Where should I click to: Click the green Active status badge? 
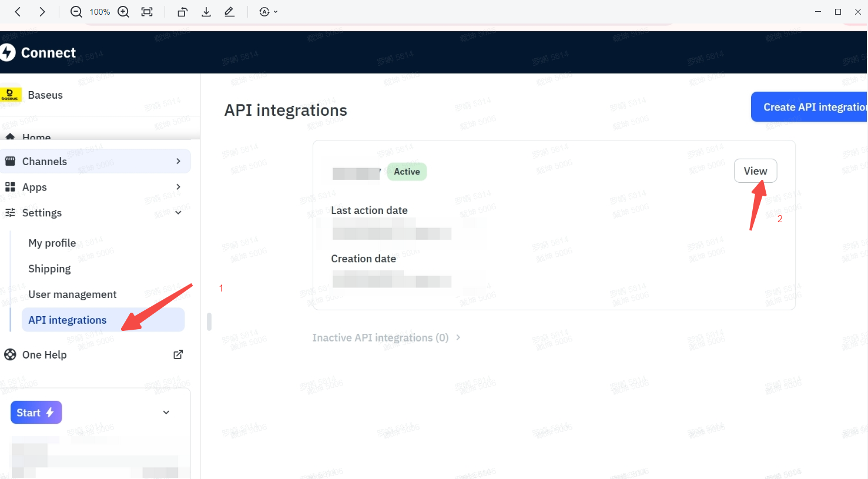tap(407, 172)
